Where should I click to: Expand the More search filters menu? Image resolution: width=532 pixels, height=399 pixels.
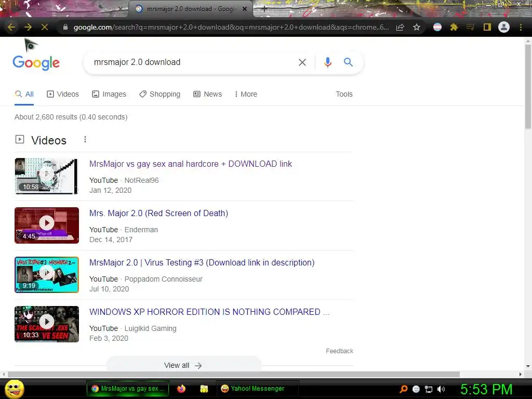pyautogui.click(x=246, y=95)
